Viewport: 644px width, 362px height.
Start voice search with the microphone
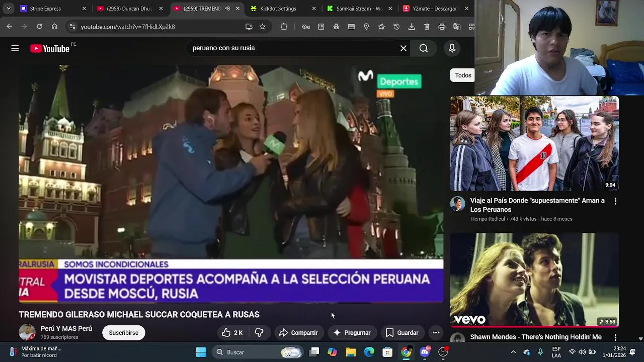(x=452, y=48)
